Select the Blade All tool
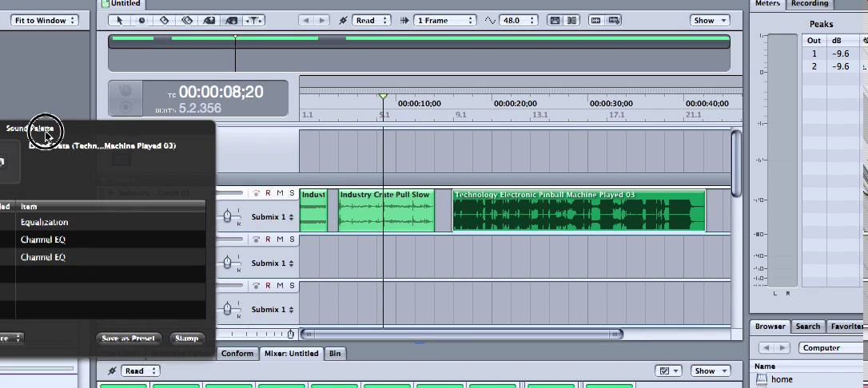This screenshot has height=388, width=868. coord(186,21)
